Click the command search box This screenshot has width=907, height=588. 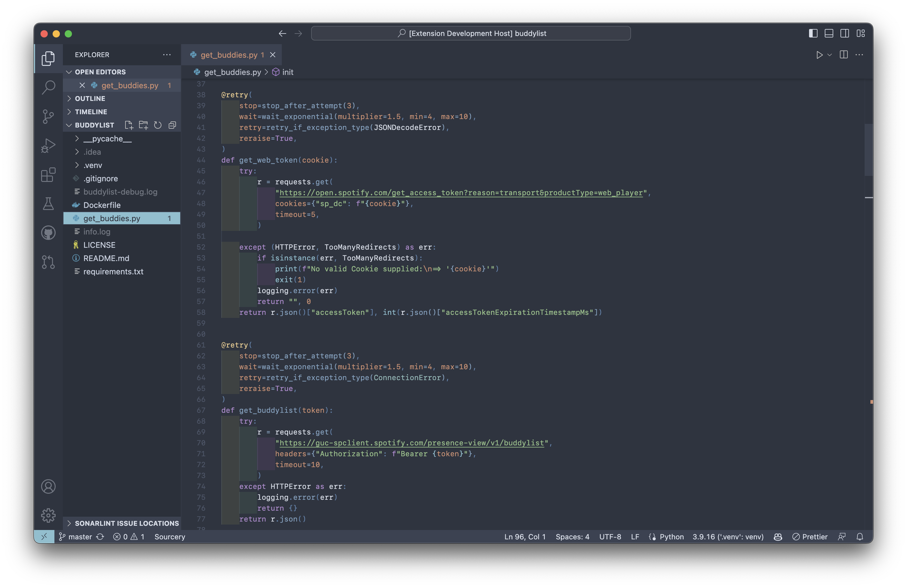click(471, 33)
